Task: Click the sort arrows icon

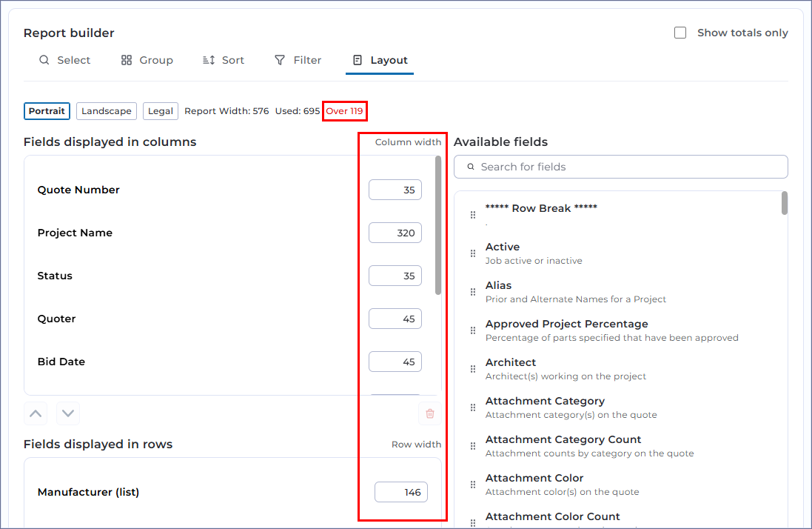Action: (209, 60)
